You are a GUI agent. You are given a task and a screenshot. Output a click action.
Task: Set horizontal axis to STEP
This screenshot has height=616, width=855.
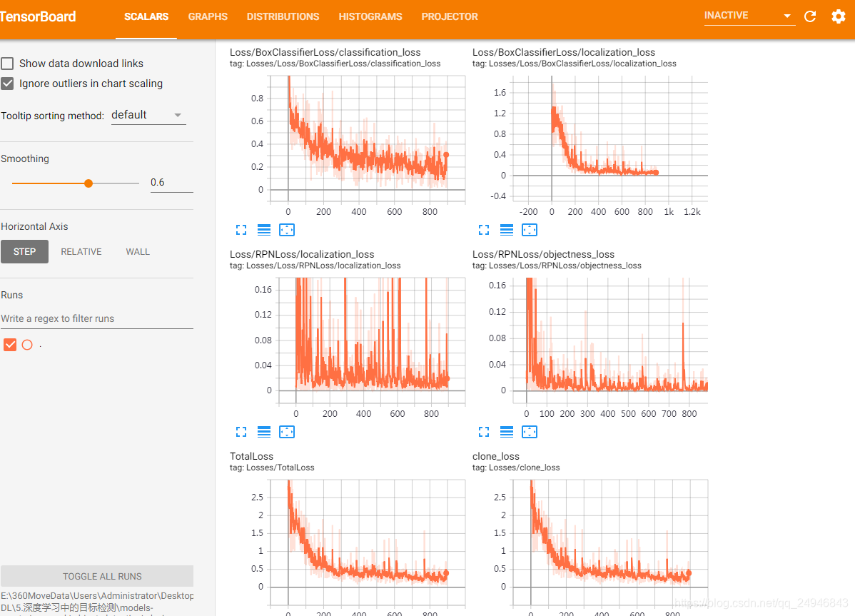pos(24,252)
